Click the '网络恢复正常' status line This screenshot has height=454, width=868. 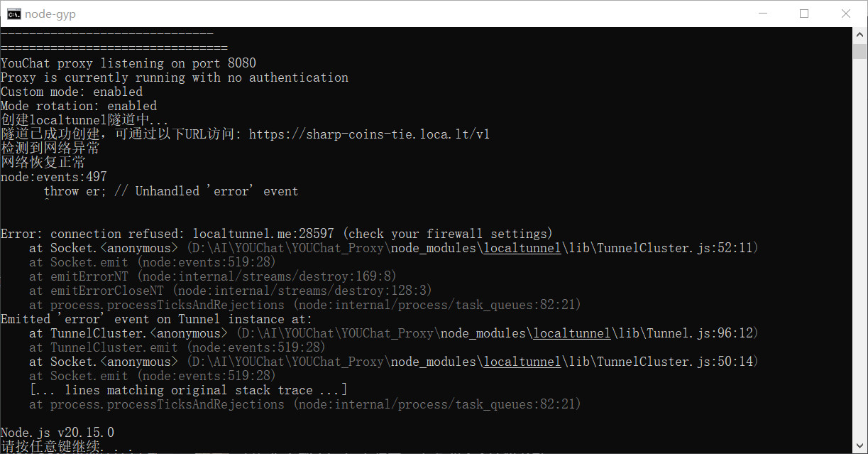43,163
